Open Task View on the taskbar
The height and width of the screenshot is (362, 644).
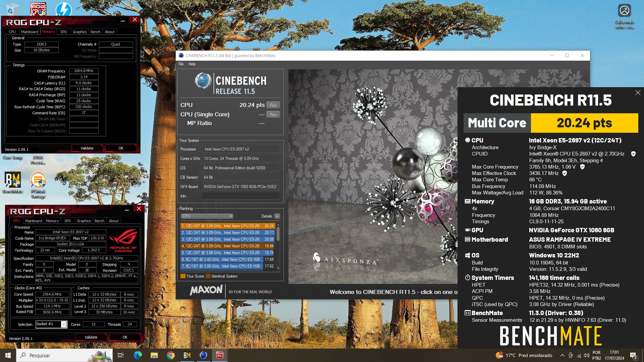pyautogui.click(x=121, y=355)
